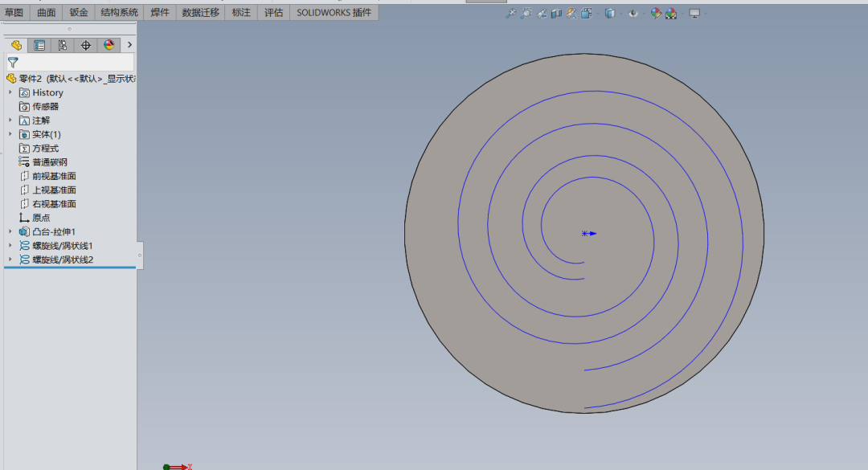The image size is (868, 470).
Task: Click the Previous View icon
Action: coord(542,14)
